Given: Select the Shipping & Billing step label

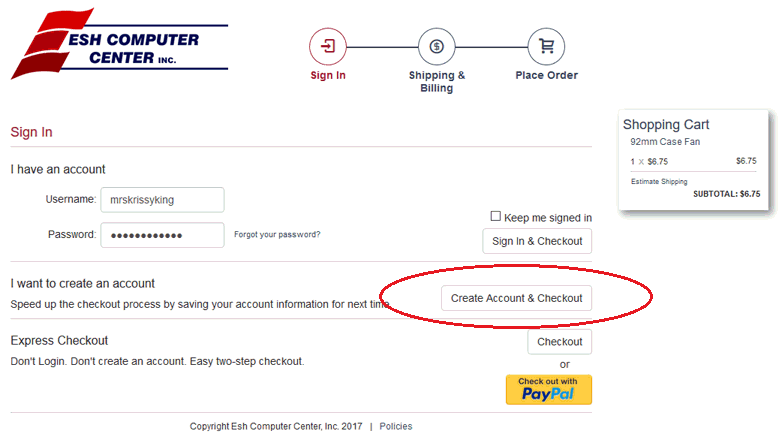Looking at the screenshot, I should pos(437,81).
